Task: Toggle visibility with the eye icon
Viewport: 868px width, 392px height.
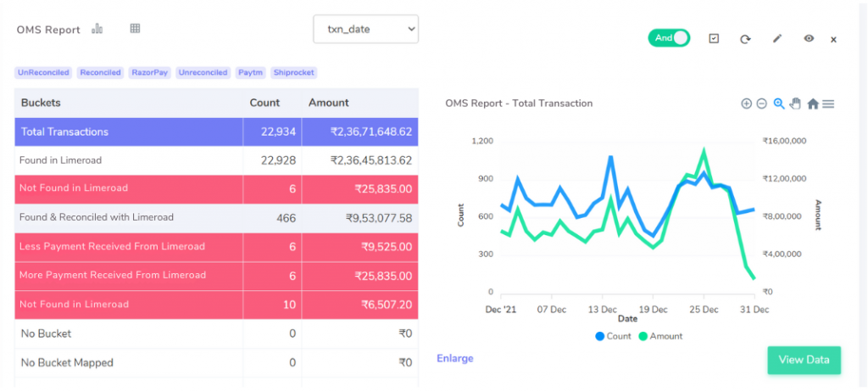Action: [x=809, y=39]
